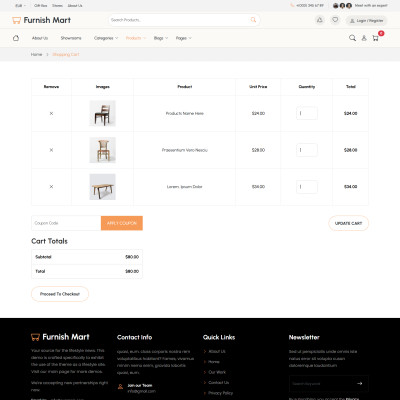The image size is (400, 400).
Task: Expand the Products menu
Action: 136,38
